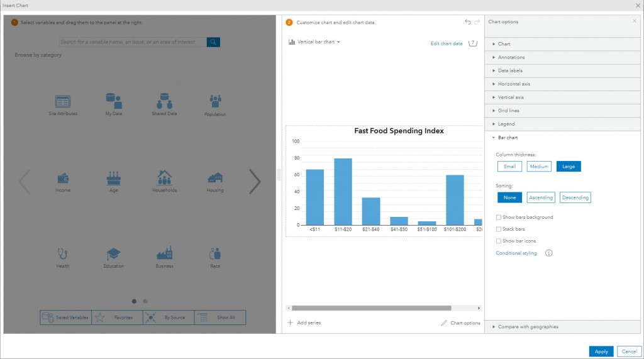The height and width of the screenshot is (359, 644).
Task: Enable Show bars background checkbox
Action: pos(498,218)
